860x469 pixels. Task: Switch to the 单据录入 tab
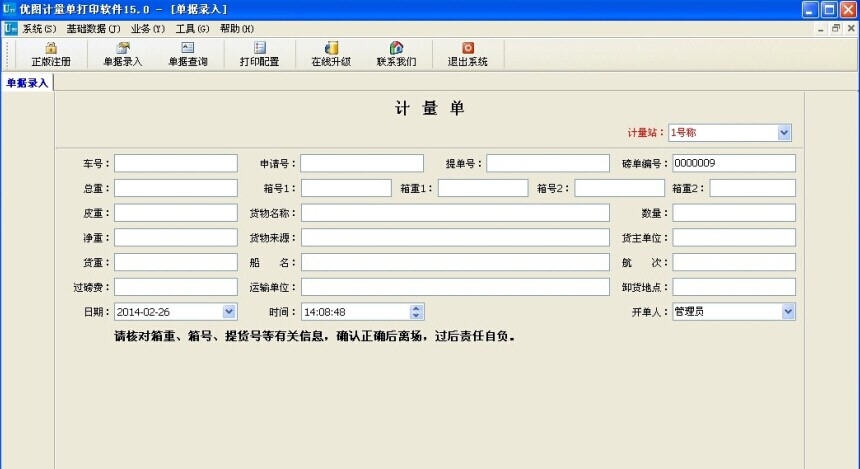pyautogui.click(x=27, y=83)
